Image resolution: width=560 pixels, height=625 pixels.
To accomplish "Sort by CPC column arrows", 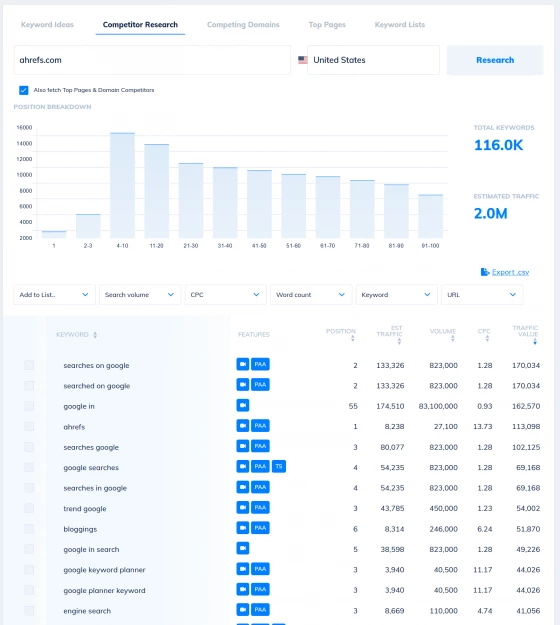I will coord(487,338).
